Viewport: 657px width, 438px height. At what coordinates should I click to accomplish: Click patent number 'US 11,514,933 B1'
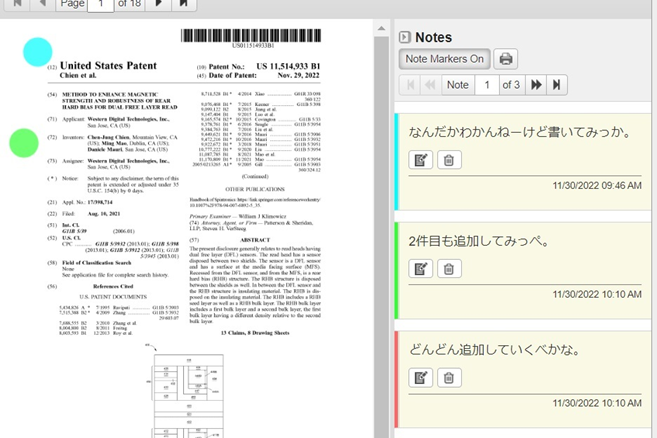[x=288, y=66]
